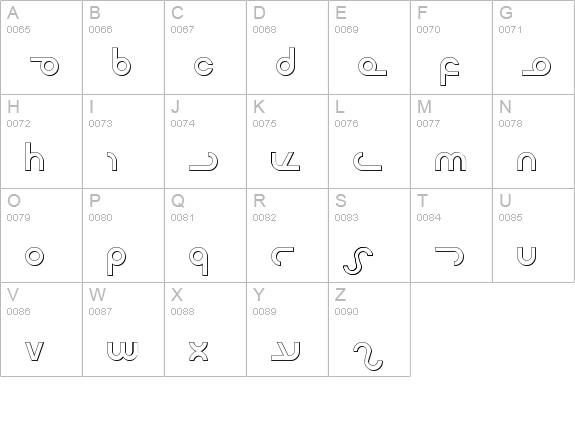
Task: Click the glyph in the K cell
Action: coord(285,161)
